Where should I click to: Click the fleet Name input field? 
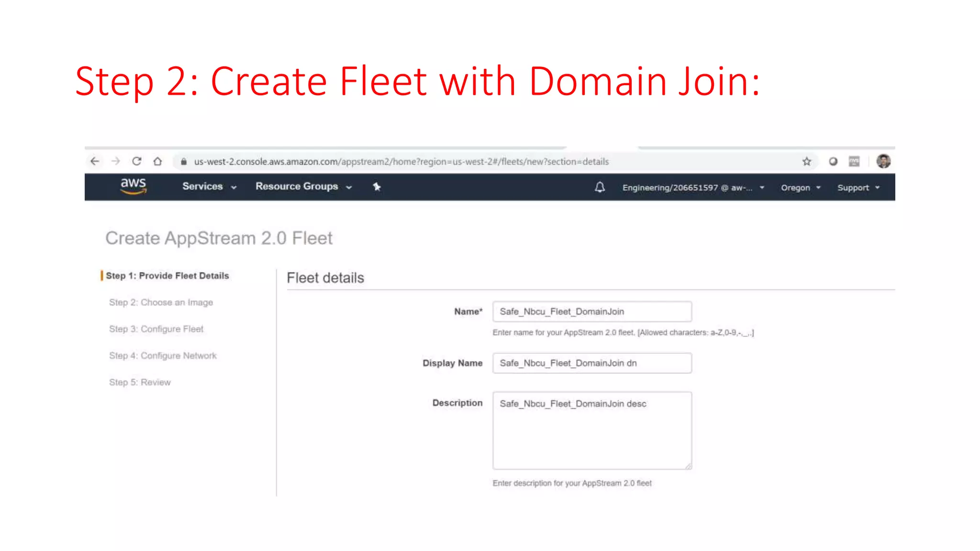pyautogui.click(x=592, y=311)
